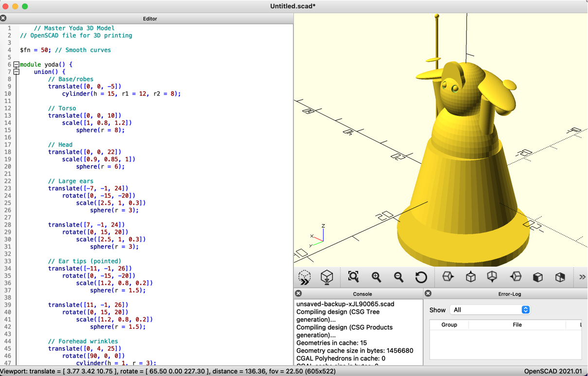Expand the viewport toolbar overflow chevron

point(582,277)
